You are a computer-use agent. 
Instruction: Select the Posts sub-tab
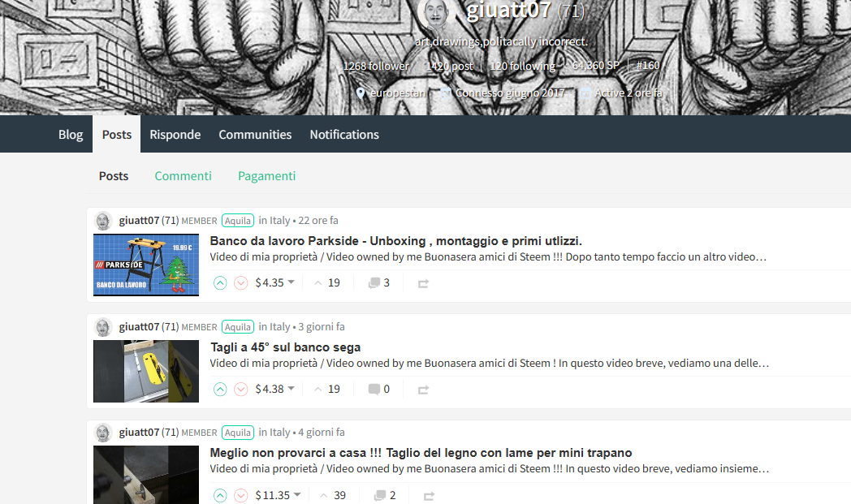click(x=114, y=176)
